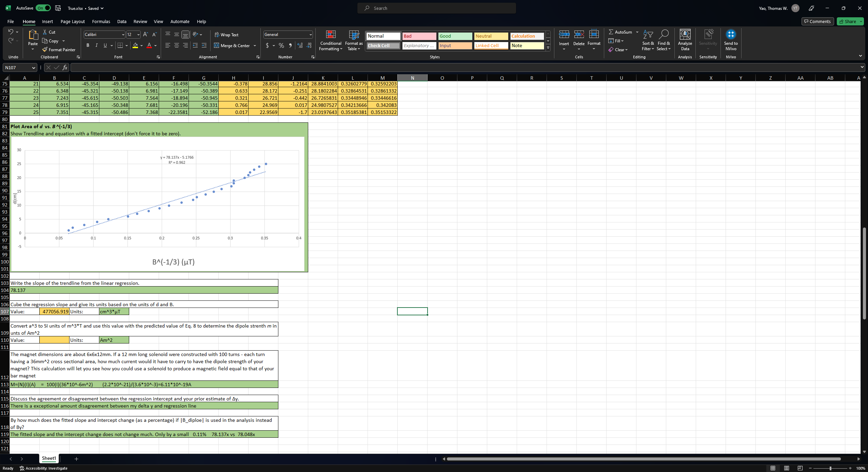The width and height of the screenshot is (868, 472).
Task: Open the Find & Select tool
Action: point(663,40)
